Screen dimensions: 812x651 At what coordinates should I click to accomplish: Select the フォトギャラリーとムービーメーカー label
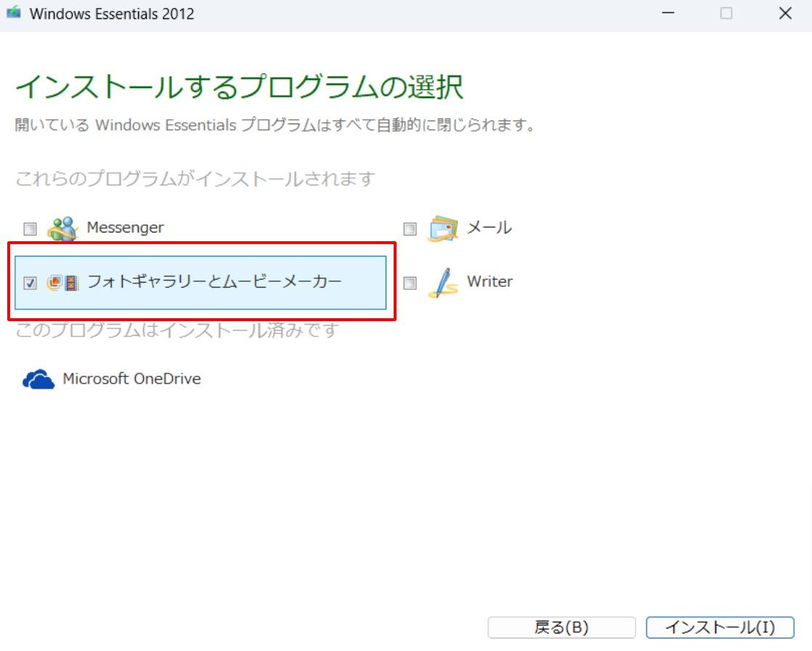(x=214, y=282)
